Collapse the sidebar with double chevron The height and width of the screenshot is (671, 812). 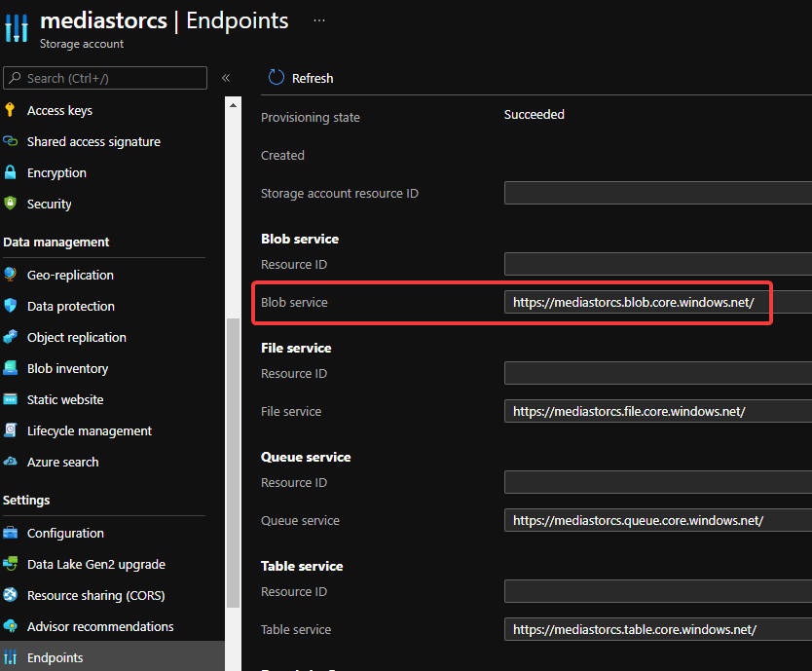pyautogui.click(x=225, y=78)
